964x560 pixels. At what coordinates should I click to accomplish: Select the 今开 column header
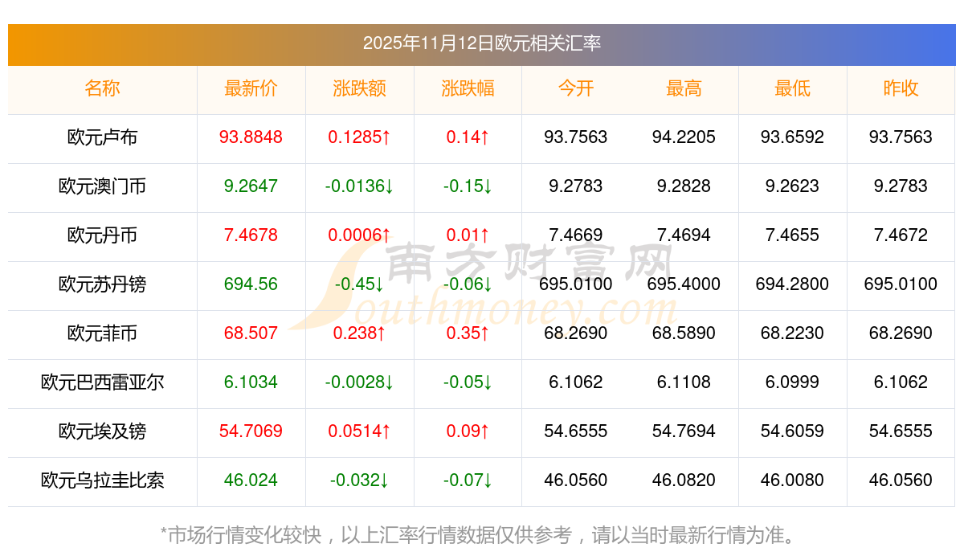point(576,88)
